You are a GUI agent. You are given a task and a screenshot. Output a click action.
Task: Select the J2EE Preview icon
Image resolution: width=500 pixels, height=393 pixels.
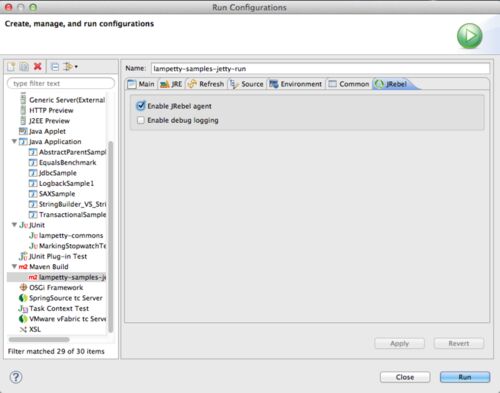click(23, 120)
